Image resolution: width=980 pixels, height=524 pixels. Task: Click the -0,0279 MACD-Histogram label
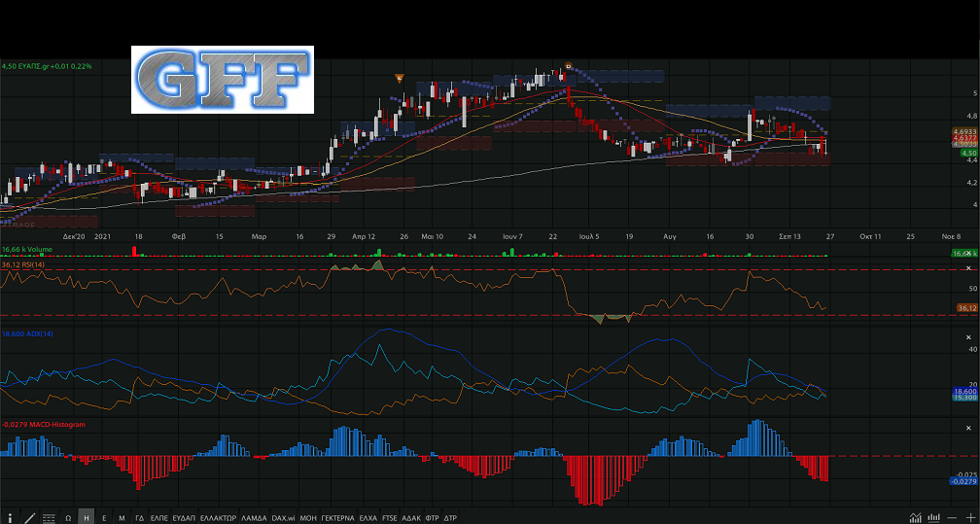43,424
